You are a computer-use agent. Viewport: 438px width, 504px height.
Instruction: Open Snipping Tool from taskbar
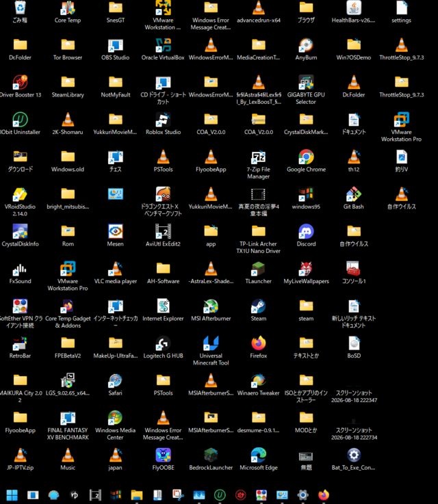click(178, 495)
